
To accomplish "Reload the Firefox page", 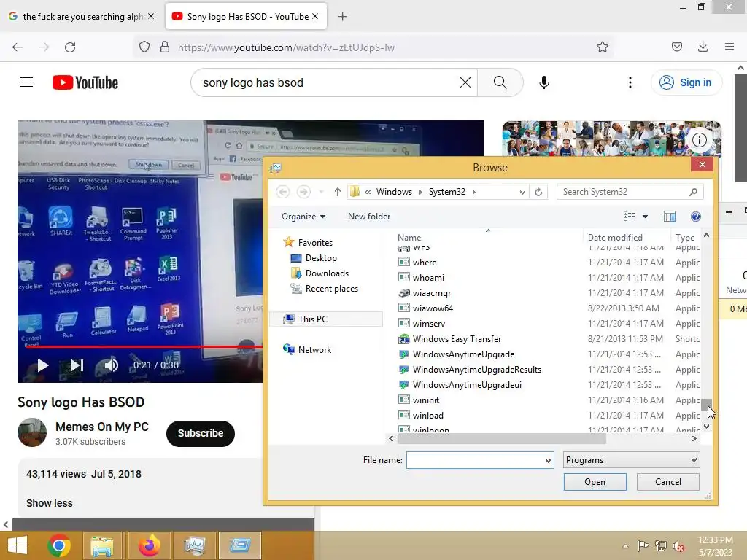I will [x=70, y=47].
